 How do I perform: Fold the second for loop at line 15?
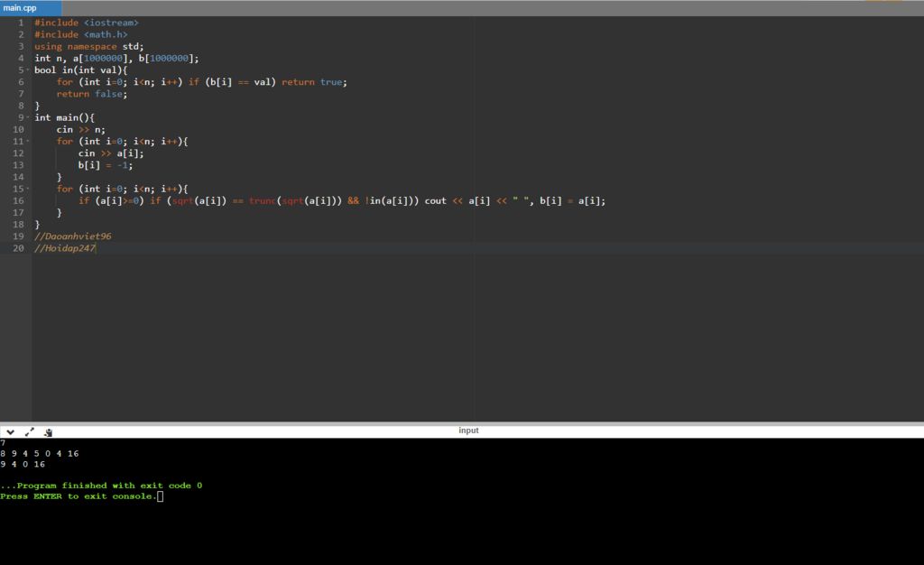pyautogui.click(x=28, y=190)
